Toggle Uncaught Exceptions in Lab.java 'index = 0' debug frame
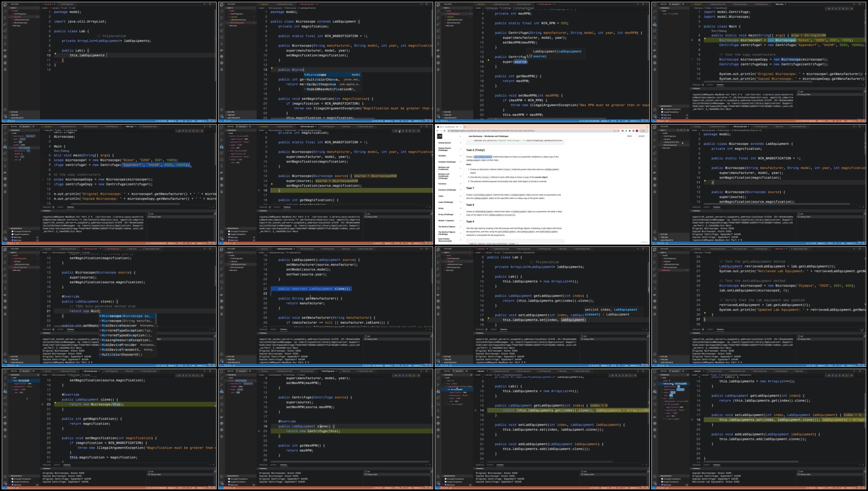 coord(446,479)
